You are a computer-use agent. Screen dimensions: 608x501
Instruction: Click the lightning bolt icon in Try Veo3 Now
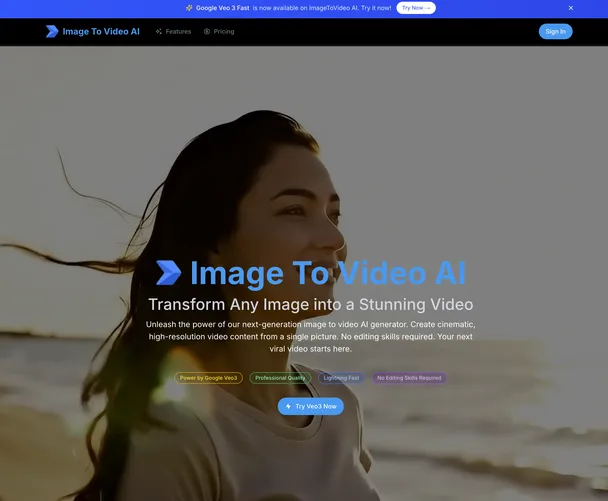pos(288,406)
